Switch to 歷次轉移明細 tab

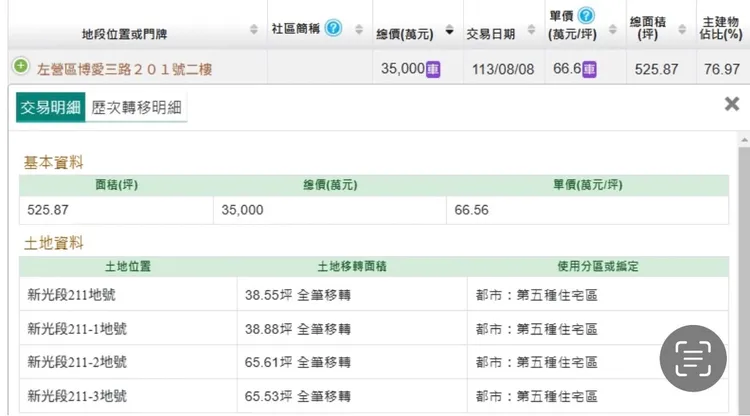(136, 107)
